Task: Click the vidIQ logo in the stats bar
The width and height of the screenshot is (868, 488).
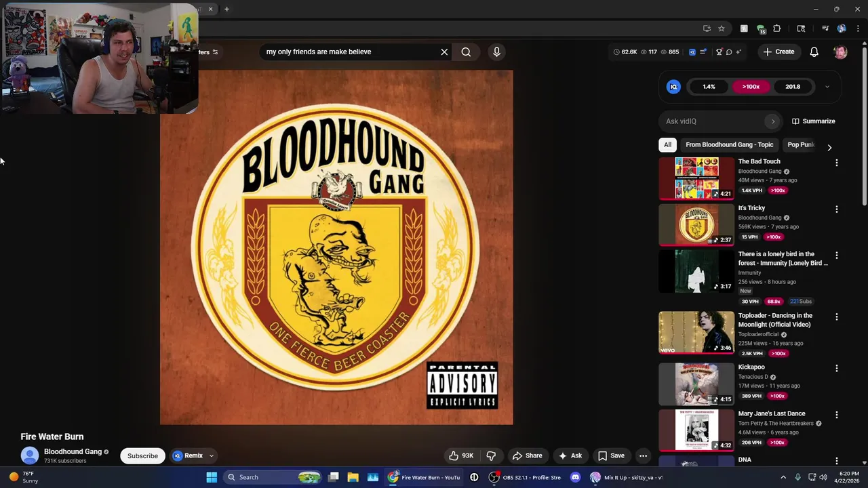Action: pos(692,52)
